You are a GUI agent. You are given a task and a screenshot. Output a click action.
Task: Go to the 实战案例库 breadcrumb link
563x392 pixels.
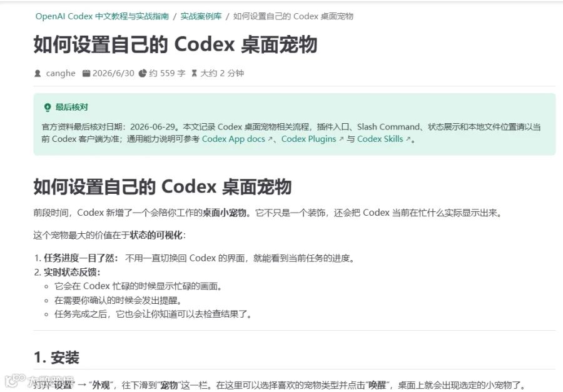[201, 16]
